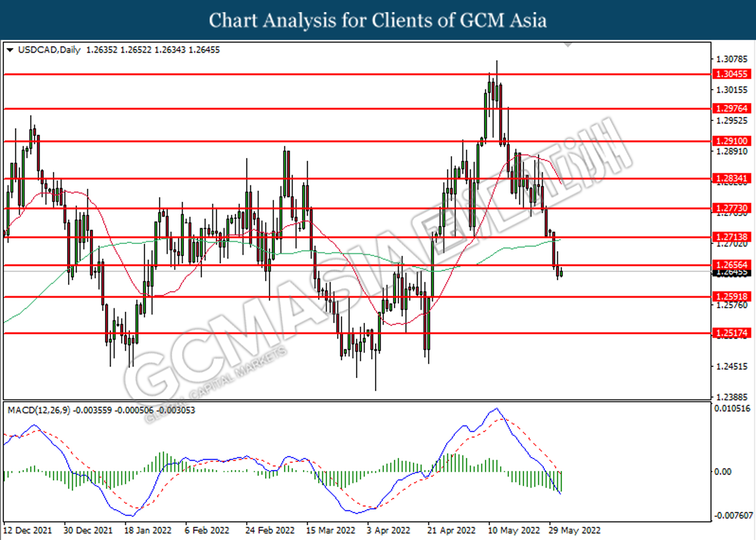
Task: Click the 21 Apr 2022 date label
Action: [x=452, y=530]
